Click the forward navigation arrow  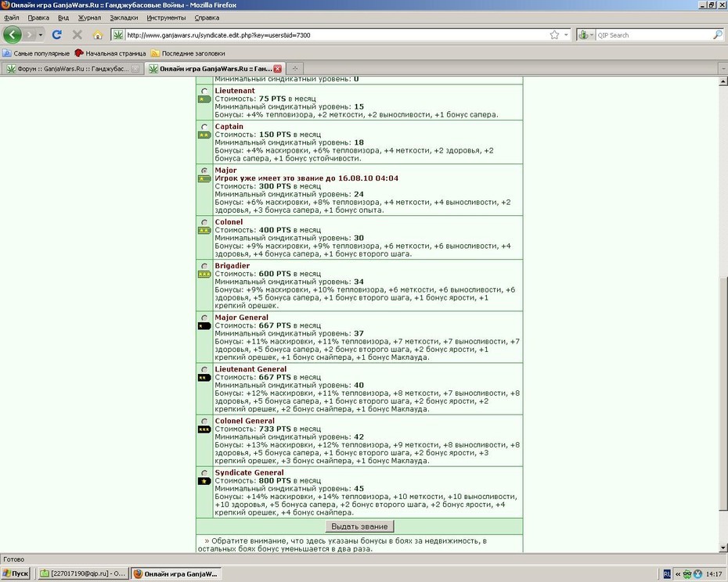tap(29, 34)
